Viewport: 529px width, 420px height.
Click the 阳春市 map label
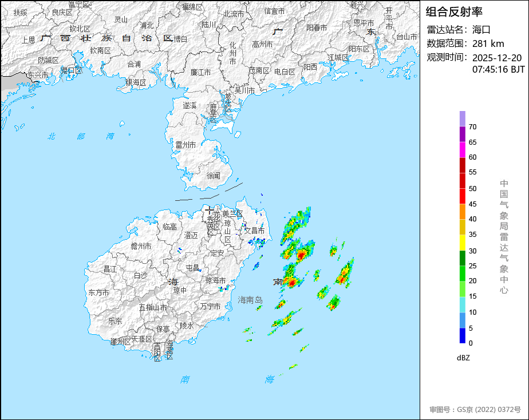click(317, 27)
